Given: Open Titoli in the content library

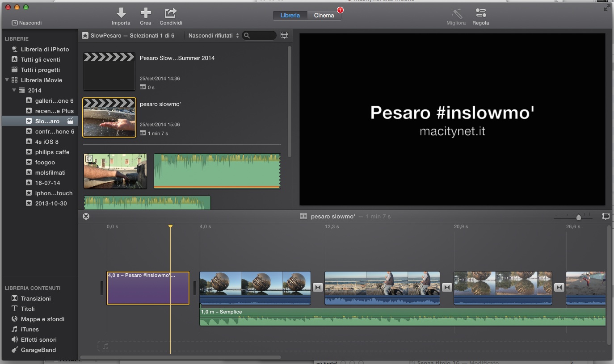Looking at the screenshot, I should [28, 309].
